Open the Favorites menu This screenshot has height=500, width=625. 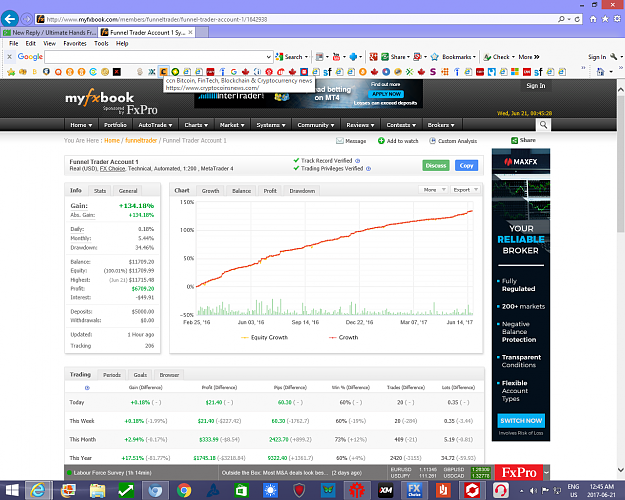pyautogui.click(x=75, y=43)
